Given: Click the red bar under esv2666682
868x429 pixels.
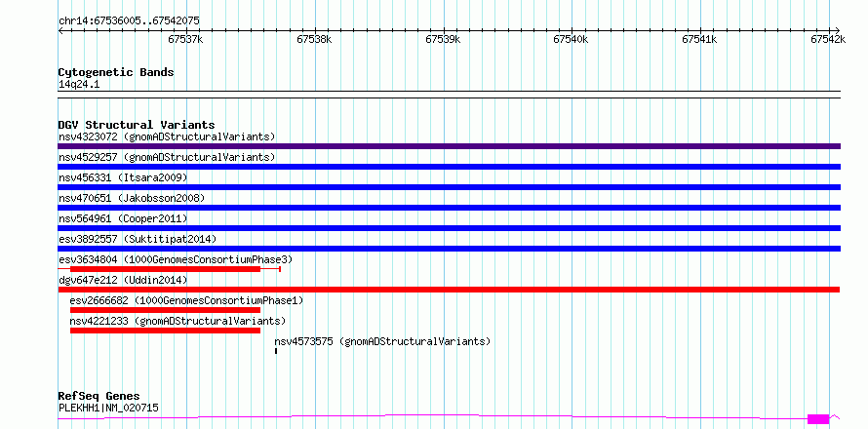Looking at the screenshot, I should (165, 310).
